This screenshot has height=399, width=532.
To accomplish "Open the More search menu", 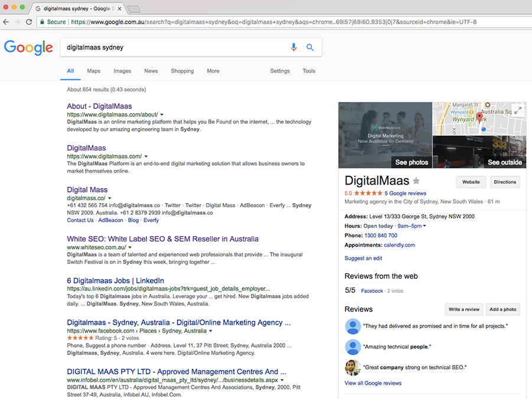I will 213,71.
